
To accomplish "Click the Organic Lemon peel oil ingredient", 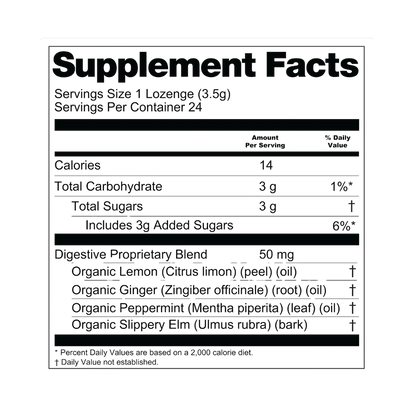I will pyautogui.click(x=184, y=272).
